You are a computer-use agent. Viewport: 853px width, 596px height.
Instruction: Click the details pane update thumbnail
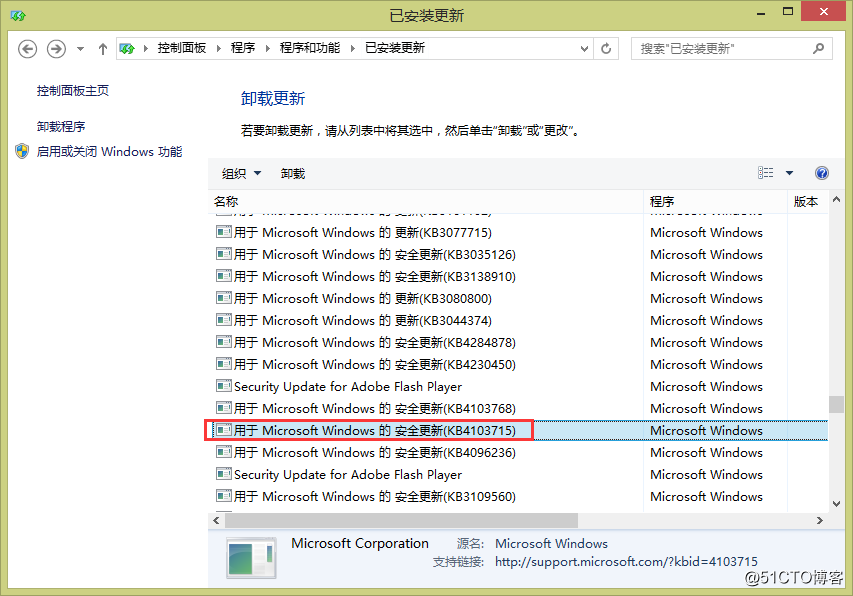pos(251,558)
